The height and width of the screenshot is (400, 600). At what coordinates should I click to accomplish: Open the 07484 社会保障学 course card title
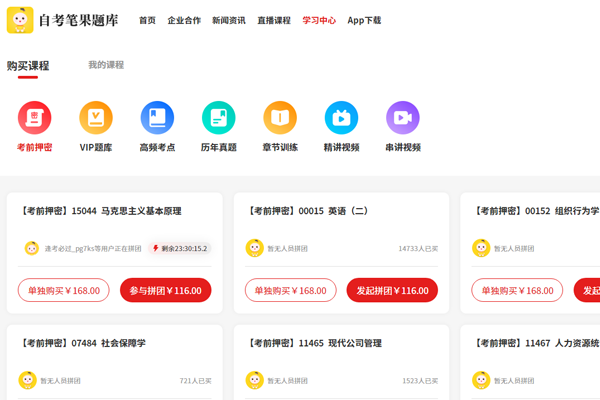pos(83,343)
